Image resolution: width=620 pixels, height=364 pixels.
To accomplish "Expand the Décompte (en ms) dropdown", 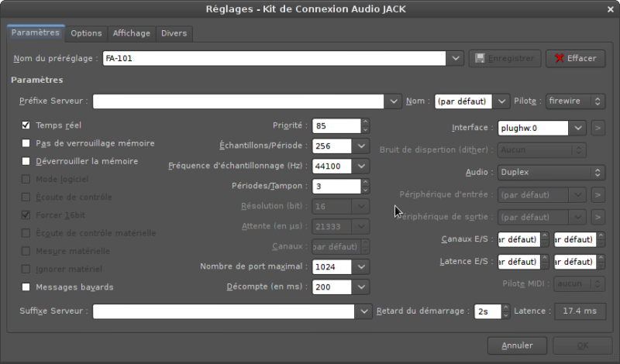I will click(361, 287).
